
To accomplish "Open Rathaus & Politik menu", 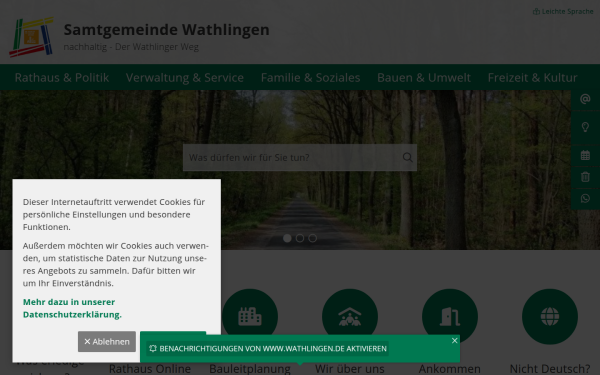I will pyautogui.click(x=62, y=78).
